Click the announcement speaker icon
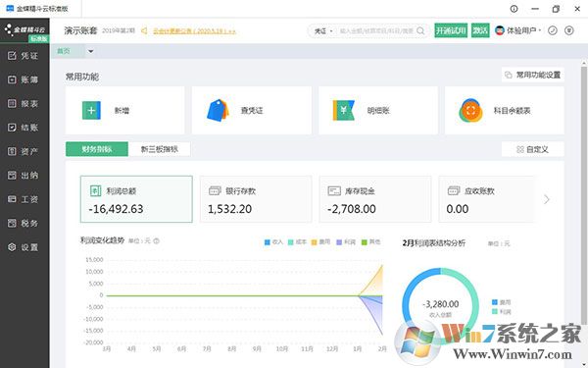This screenshot has height=368, width=588. 144,30
